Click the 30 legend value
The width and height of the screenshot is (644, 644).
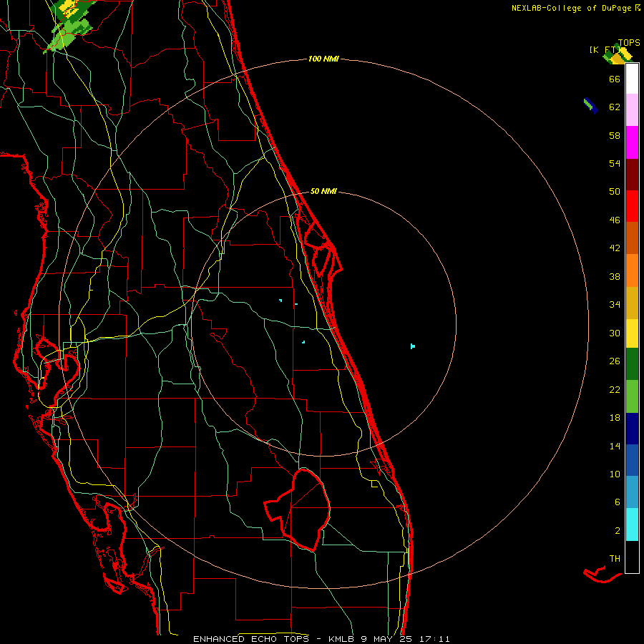pyautogui.click(x=615, y=333)
